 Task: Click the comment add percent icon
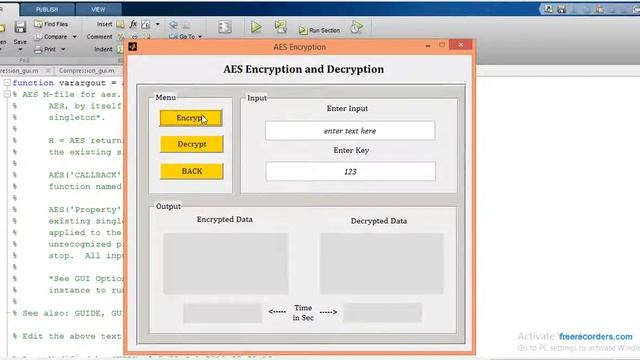pyautogui.click(x=121, y=37)
